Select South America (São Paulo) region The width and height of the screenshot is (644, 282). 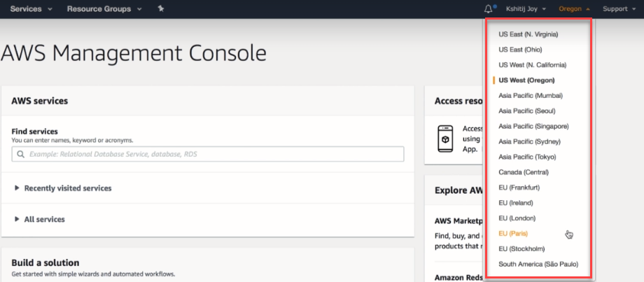tap(538, 265)
